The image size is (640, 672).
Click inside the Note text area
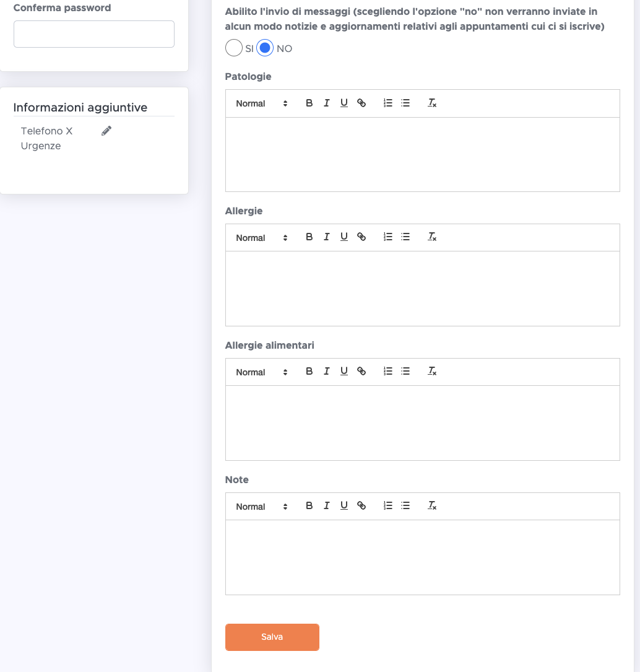point(422,557)
